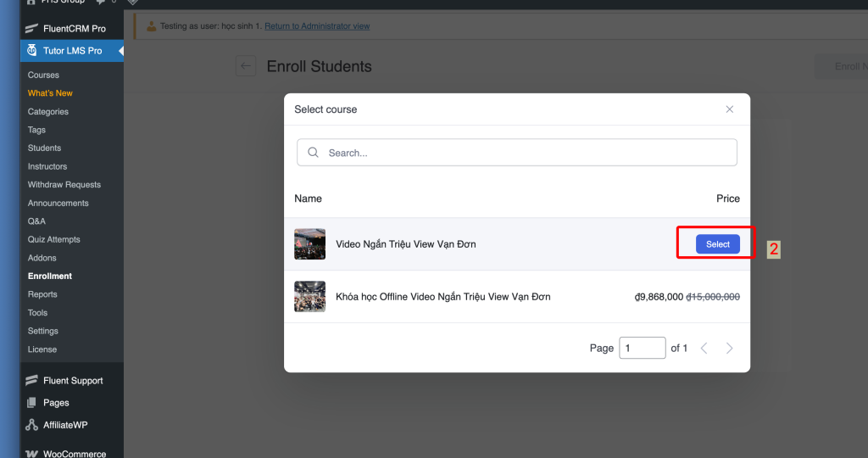This screenshot has height=458, width=868.
Task: Click Return to Administrator view link
Action: pyautogui.click(x=317, y=26)
